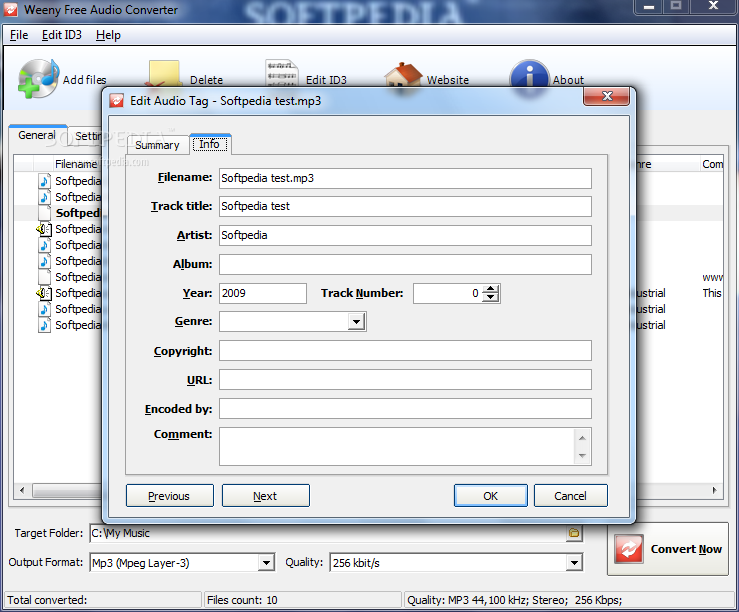Click the Filename input field
739x612 pixels.
pos(405,178)
